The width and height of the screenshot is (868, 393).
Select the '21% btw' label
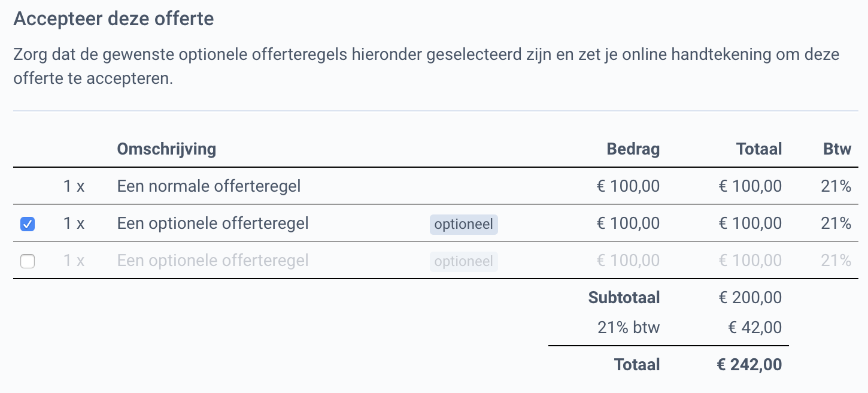[629, 328]
